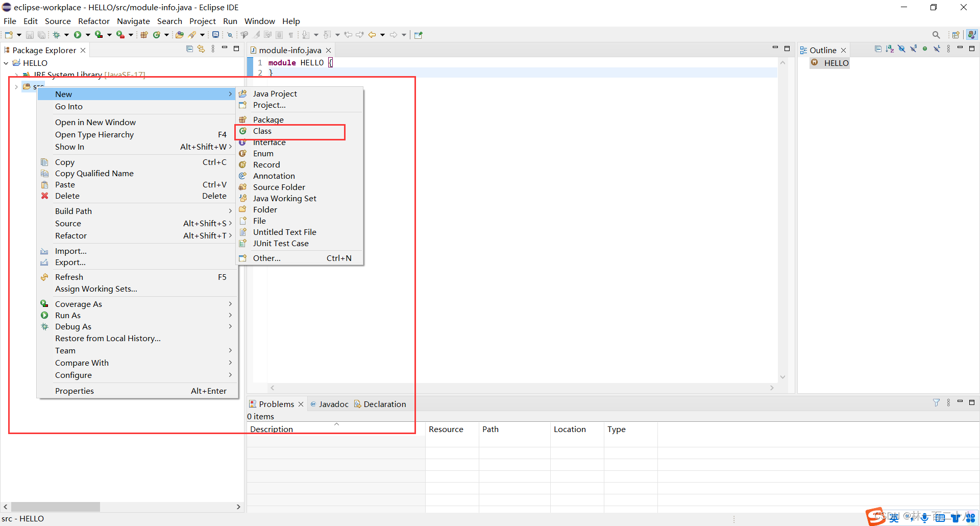980x526 pixels.
Task: Choose Refresh in the context menu
Action: pyautogui.click(x=137, y=277)
